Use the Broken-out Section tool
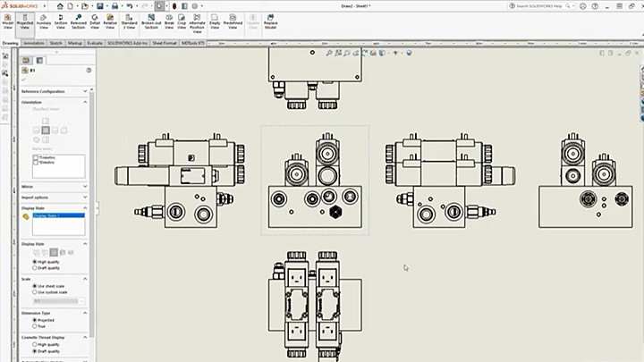This screenshot has width=644, height=362. [x=151, y=21]
